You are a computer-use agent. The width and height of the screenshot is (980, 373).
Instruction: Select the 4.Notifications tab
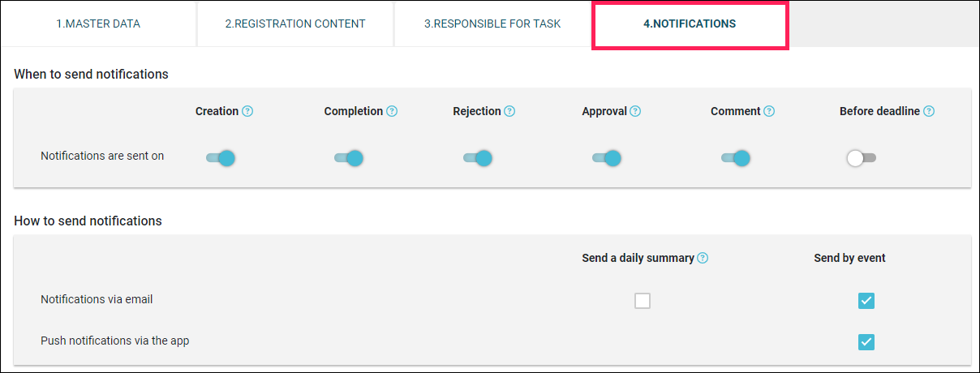pyautogui.click(x=690, y=24)
